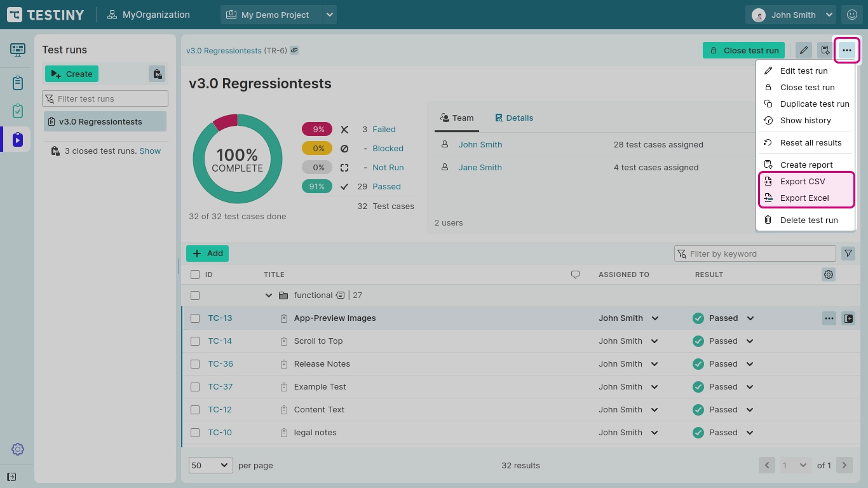Click the copy link icon beside TR-6
Viewport: 868px width, 488px height.
294,51
